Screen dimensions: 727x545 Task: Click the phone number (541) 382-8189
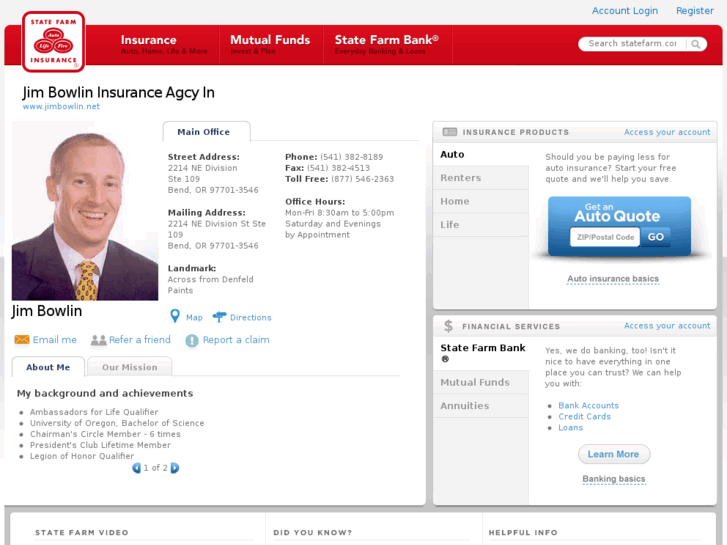[x=351, y=157]
